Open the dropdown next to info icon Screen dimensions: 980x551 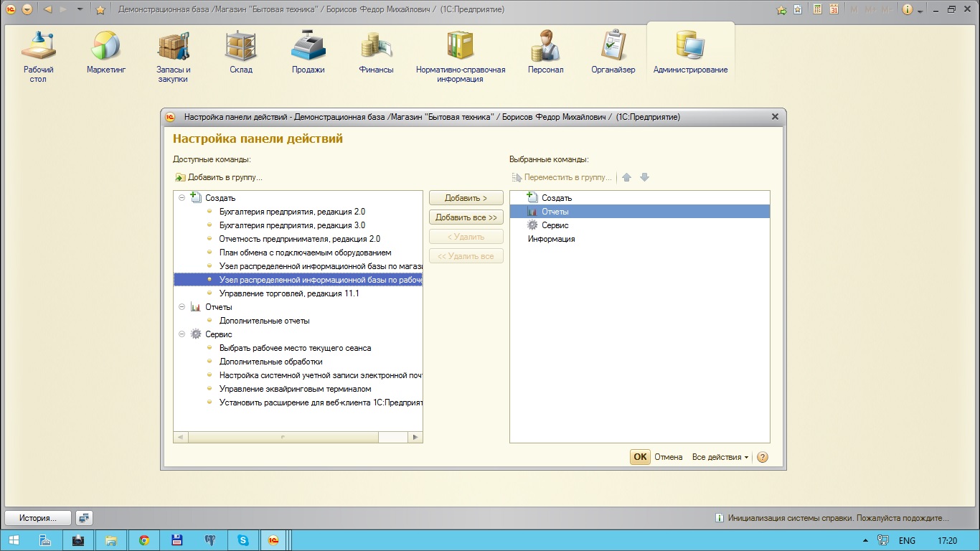(920, 10)
